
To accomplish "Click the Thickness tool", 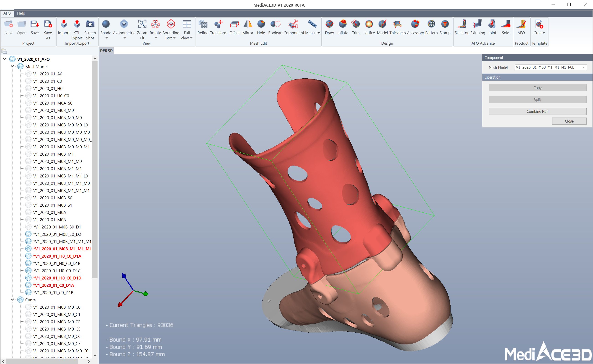I will [397, 27].
